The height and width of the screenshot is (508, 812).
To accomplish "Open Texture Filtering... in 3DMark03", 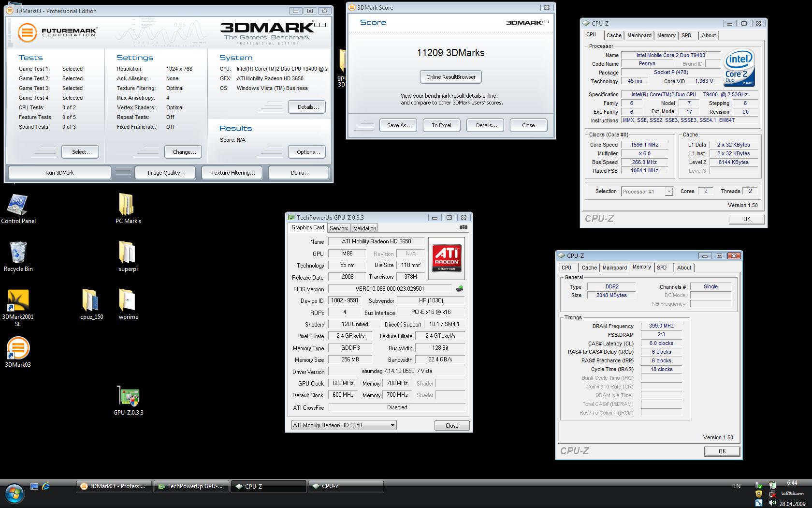I will [x=232, y=173].
